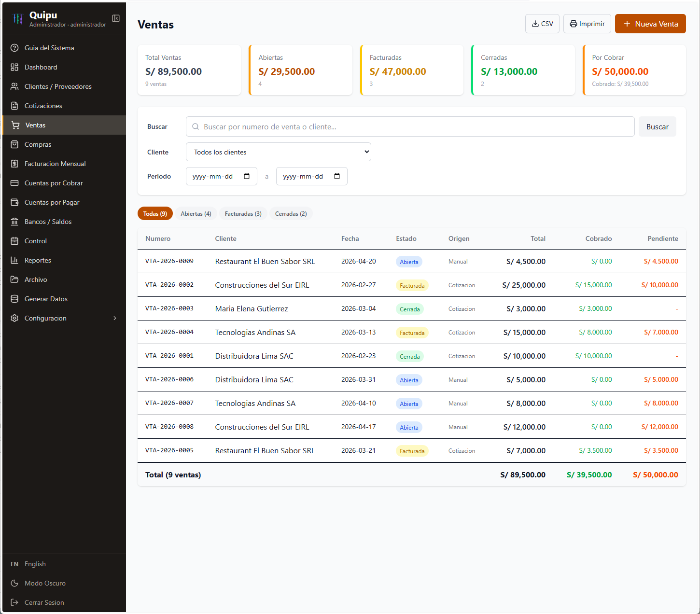Sort by the Fecha column header
Image resolution: width=700 pixels, height=614 pixels.
(350, 238)
